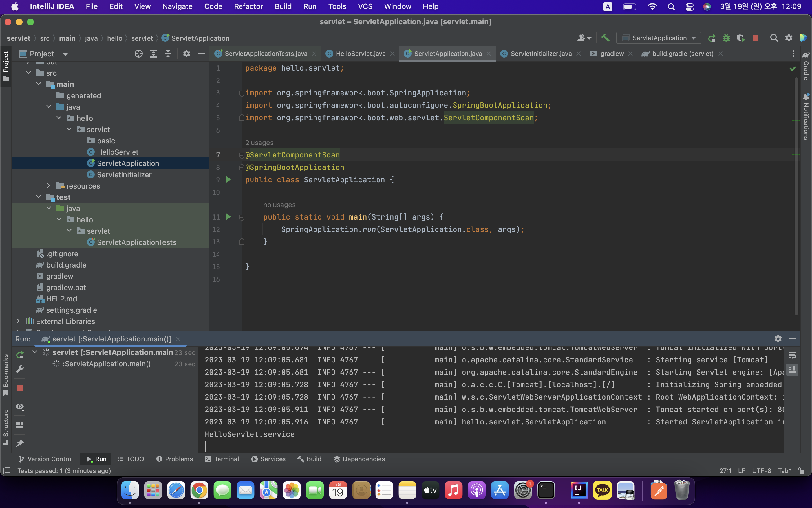
Task: Select build.gradle in the project tree
Action: pyautogui.click(x=66, y=265)
